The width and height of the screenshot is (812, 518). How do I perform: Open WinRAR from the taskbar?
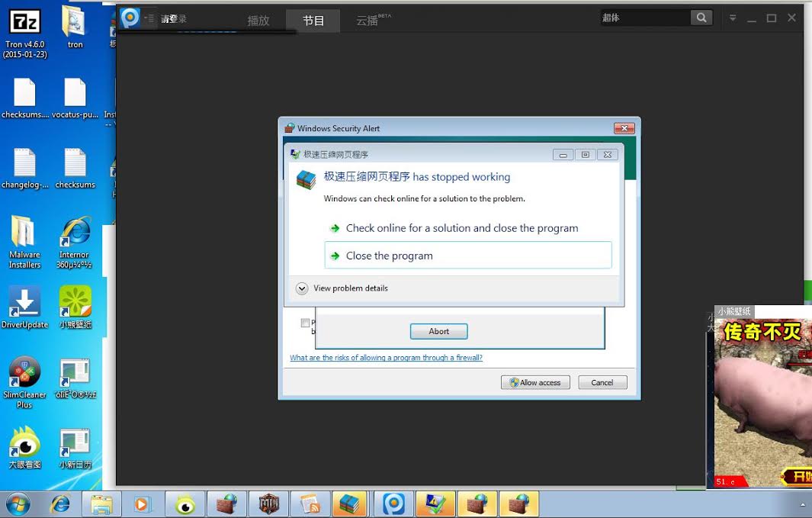pos(350,504)
